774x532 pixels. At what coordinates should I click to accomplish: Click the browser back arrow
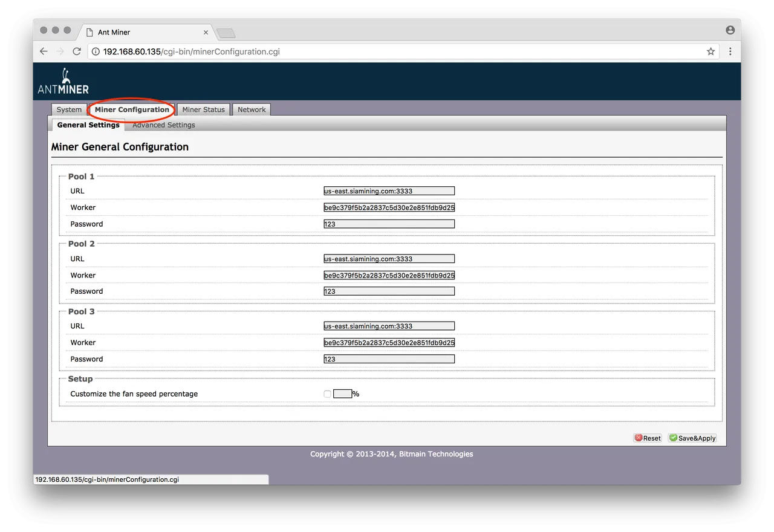pos(44,51)
